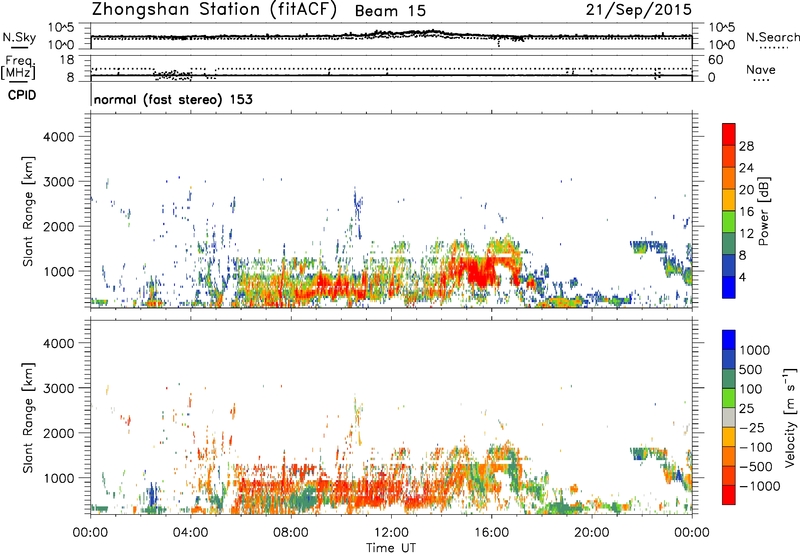Click the 'N.Sky' legend label
The image size is (800, 554).
19,37
